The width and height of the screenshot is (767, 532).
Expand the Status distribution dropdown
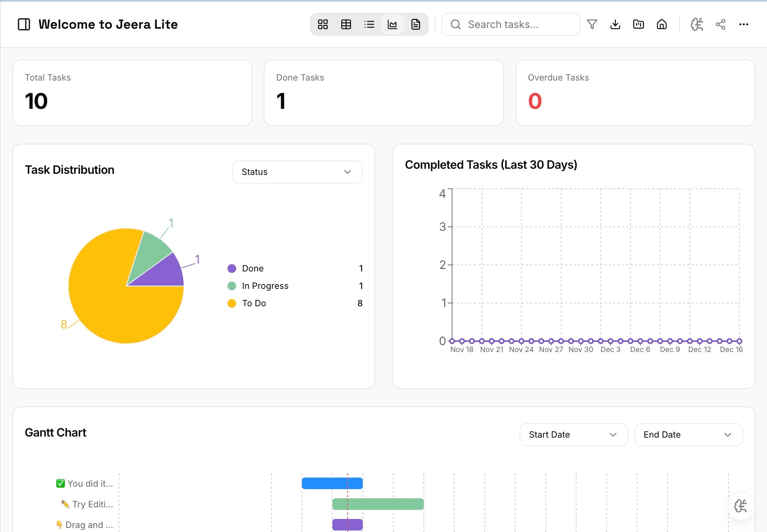pyautogui.click(x=297, y=172)
